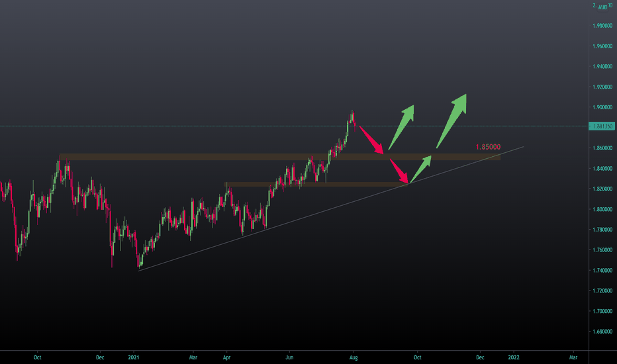The height and width of the screenshot is (364, 617).
Task: Click the 1.800000 price axis label
Action: (602, 209)
